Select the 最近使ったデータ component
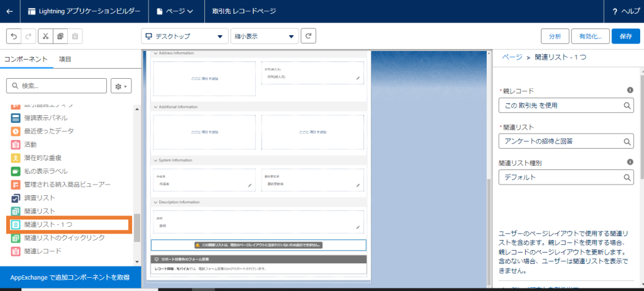 click(x=43, y=131)
